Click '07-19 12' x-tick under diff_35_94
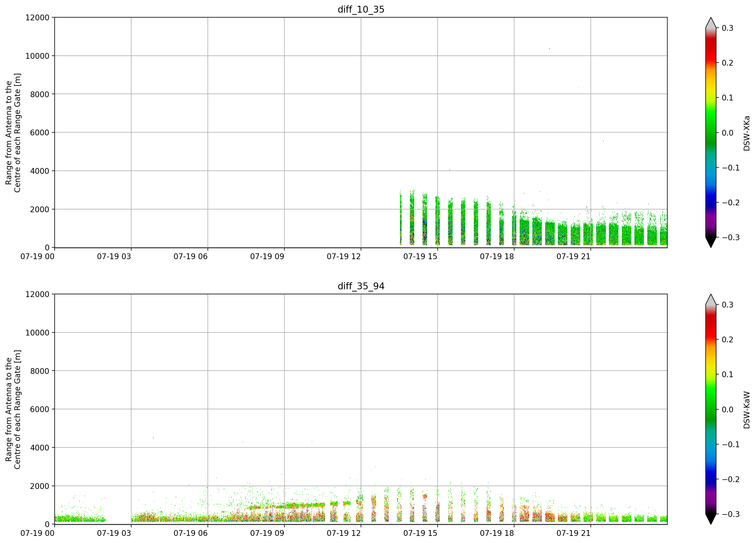This screenshot has width=756, height=543. click(344, 533)
